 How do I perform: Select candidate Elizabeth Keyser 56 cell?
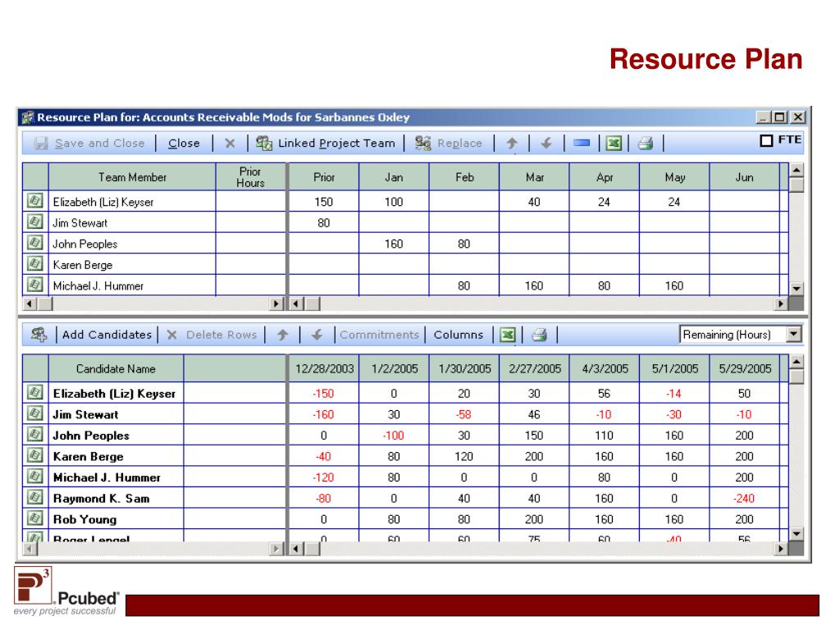coord(605,393)
